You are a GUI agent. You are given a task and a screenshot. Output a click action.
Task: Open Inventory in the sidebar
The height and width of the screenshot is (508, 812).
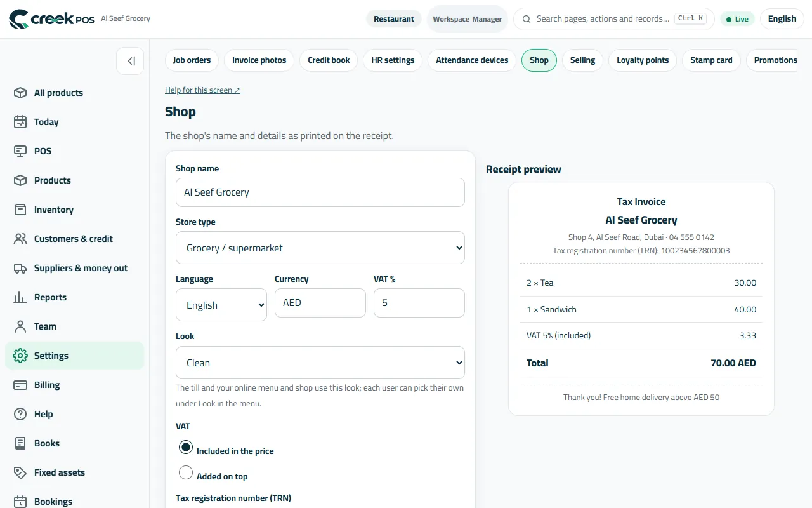(x=75, y=210)
